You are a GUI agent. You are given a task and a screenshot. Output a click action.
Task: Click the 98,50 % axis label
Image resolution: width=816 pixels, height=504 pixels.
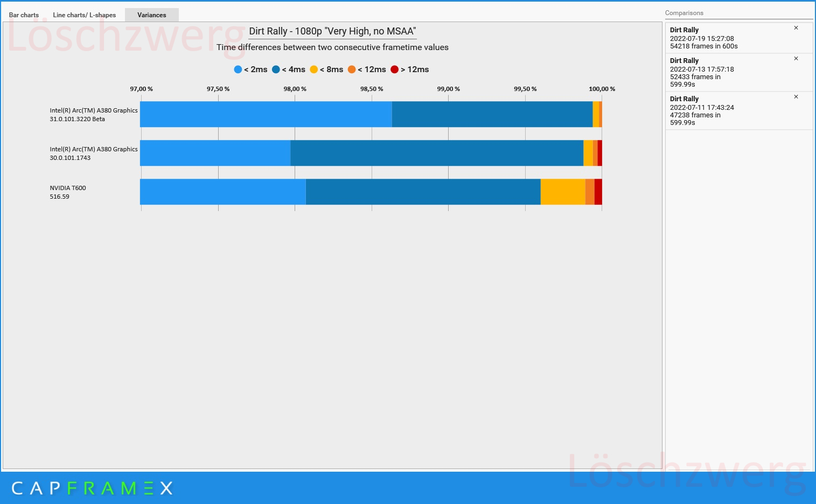372,89
